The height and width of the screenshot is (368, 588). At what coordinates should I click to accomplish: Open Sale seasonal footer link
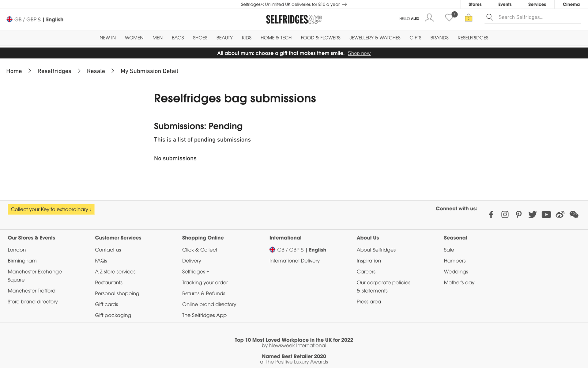449,250
